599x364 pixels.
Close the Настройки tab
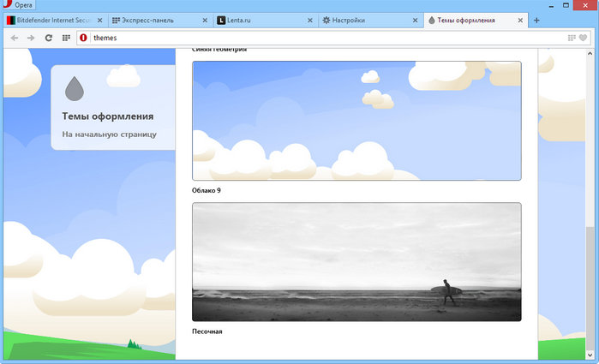(416, 21)
